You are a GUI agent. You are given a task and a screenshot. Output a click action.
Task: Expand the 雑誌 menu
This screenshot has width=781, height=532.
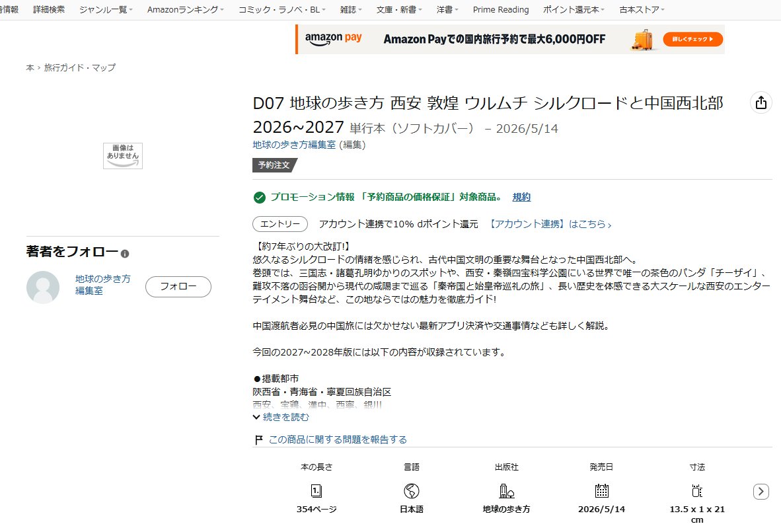(x=351, y=9)
